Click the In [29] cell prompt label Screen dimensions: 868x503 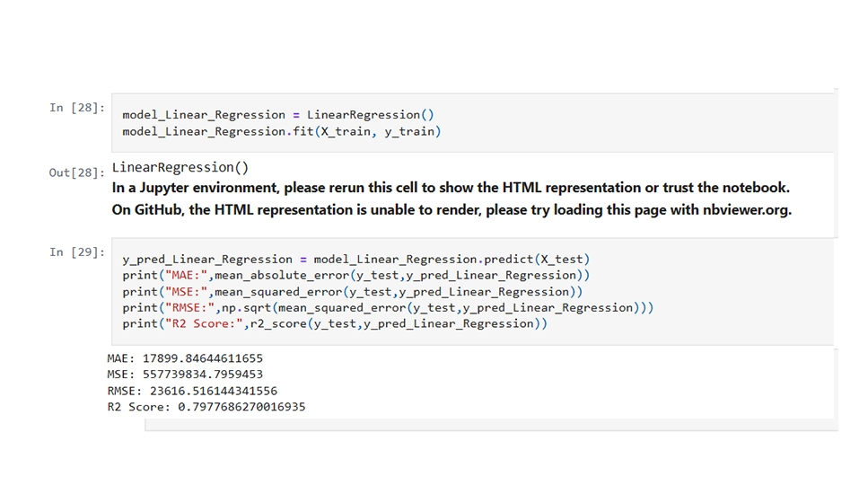[x=77, y=252]
